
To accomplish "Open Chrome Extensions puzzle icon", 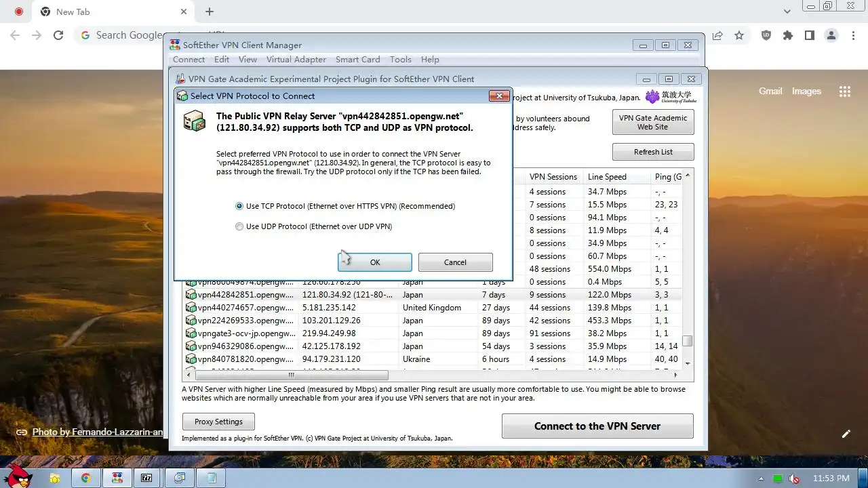I will click(788, 35).
